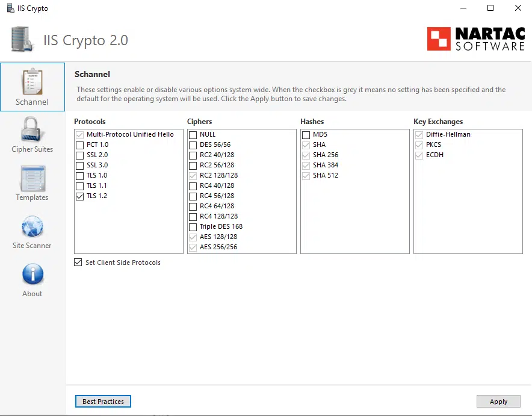Toggle ECDH key exchange checkbox

coord(419,155)
